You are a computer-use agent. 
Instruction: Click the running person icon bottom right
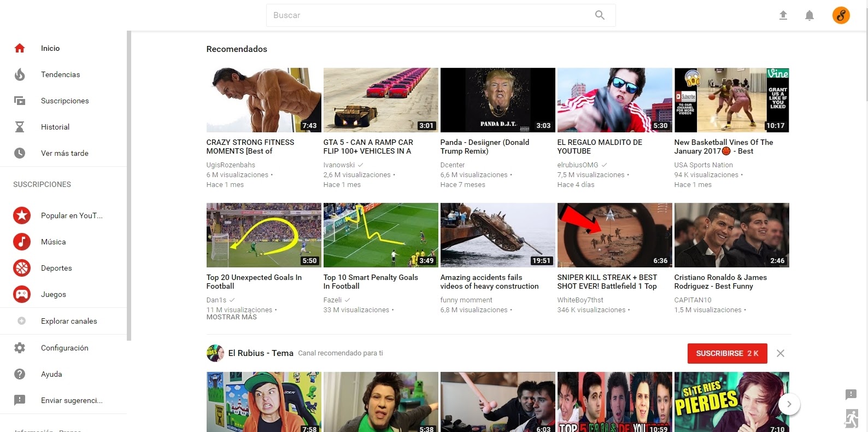pos(851,418)
